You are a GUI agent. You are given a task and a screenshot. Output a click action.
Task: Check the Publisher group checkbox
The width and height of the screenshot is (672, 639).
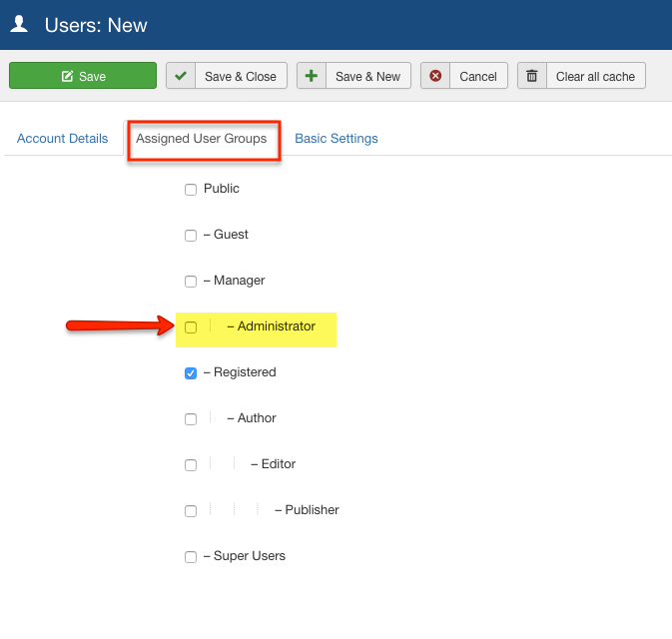(191, 510)
